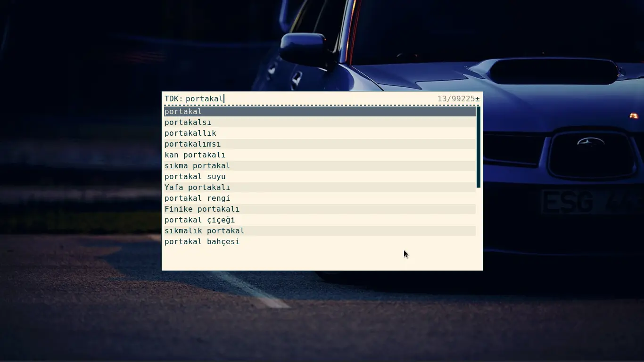
Task: Open the "kan portakalı" entry
Action: [x=320, y=155]
